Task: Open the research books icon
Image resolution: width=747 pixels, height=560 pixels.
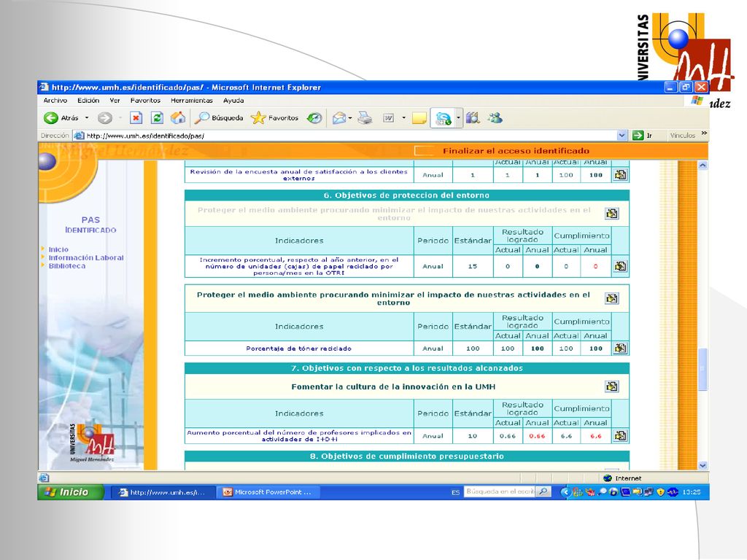Action: (473, 117)
